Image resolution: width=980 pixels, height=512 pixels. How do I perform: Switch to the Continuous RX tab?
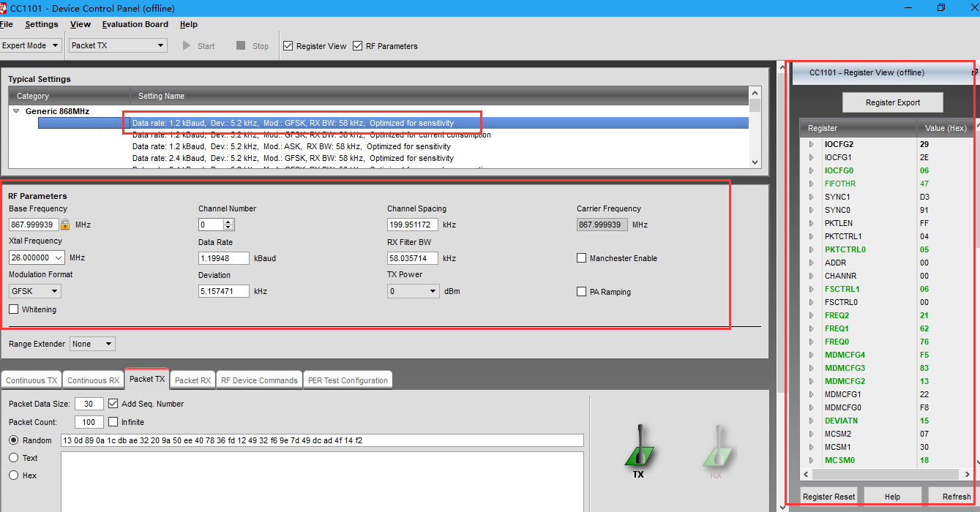click(x=93, y=380)
